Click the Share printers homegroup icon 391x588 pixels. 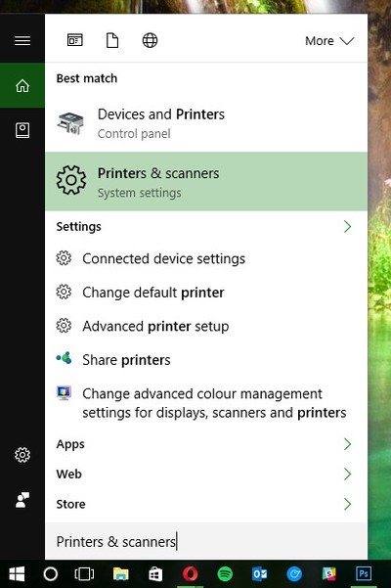point(64,358)
